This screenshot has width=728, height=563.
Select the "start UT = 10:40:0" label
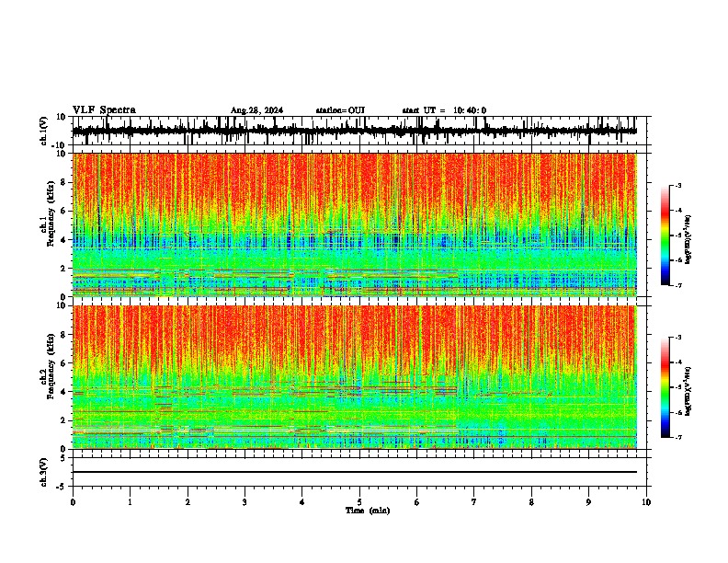(x=444, y=110)
